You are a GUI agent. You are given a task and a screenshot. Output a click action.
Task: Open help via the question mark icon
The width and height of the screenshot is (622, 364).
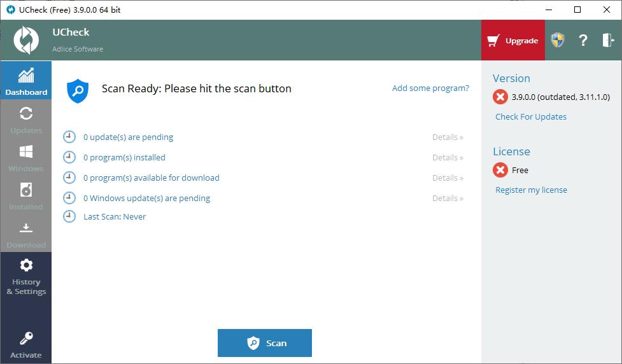pyautogui.click(x=583, y=41)
